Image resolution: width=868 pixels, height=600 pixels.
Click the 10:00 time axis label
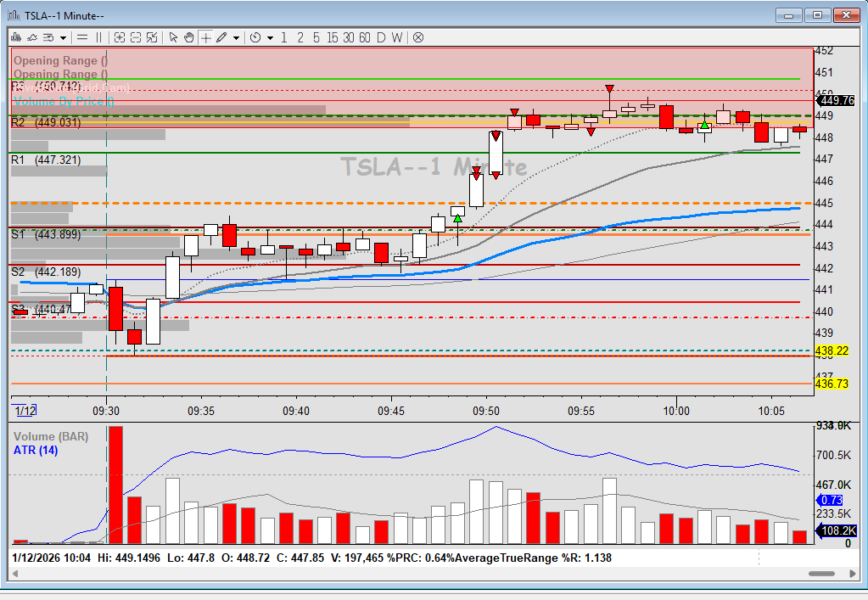tap(676, 412)
